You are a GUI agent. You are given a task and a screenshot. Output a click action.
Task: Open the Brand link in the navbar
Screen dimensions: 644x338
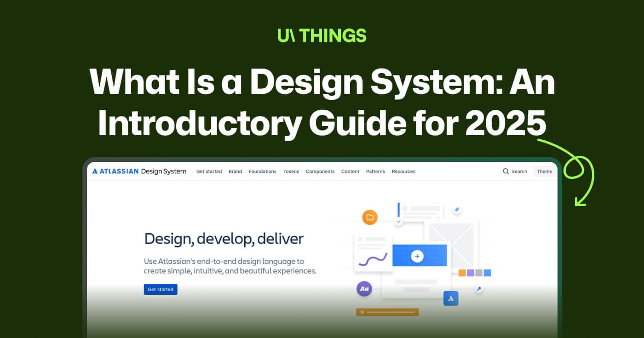tap(235, 171)
